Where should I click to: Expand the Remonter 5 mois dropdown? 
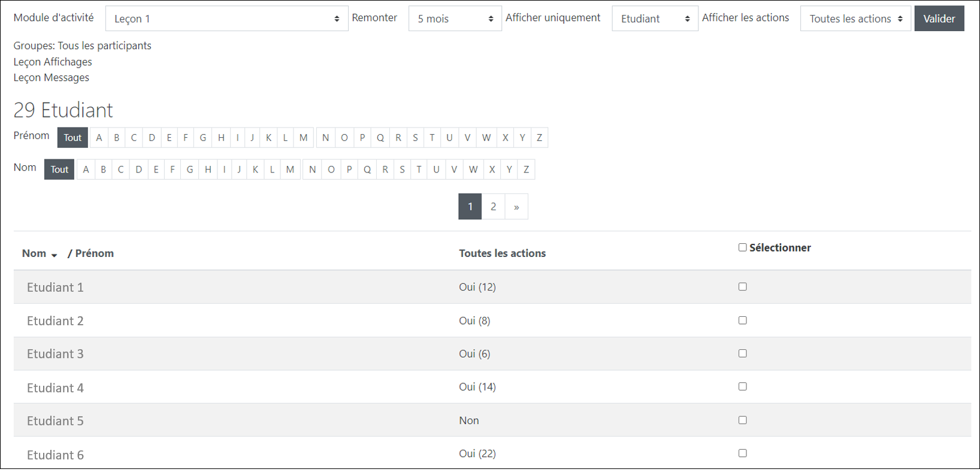coord(455,19)
